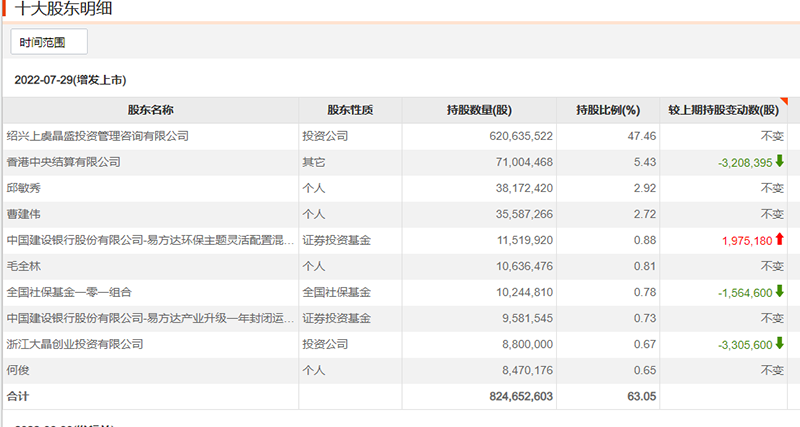Click the 2022-07-29(增发上市) date heading
This screenshot has width=800, height=427.
coord(70,78)
